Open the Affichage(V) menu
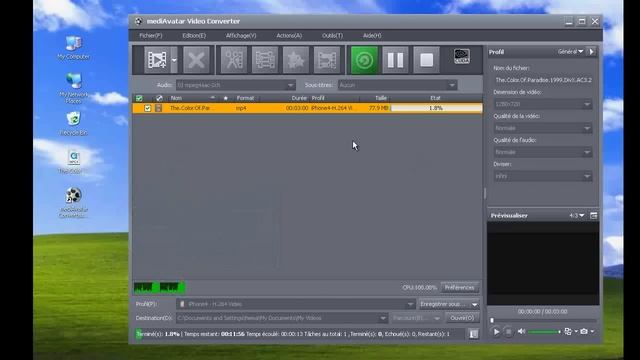This screenshot has height=360, width=640. [x=241, y=36]
